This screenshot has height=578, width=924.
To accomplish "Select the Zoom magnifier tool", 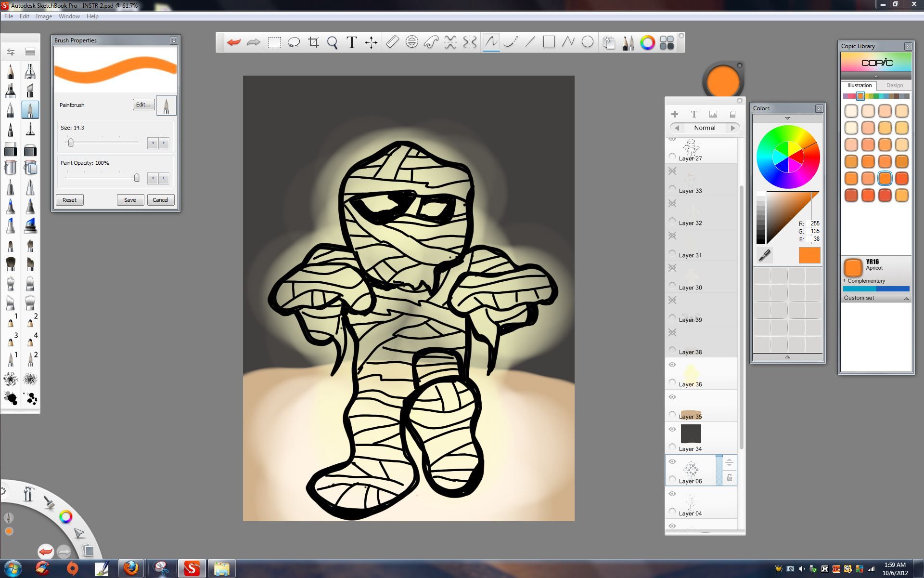I will pyautogui.click(x=332, y=42).
